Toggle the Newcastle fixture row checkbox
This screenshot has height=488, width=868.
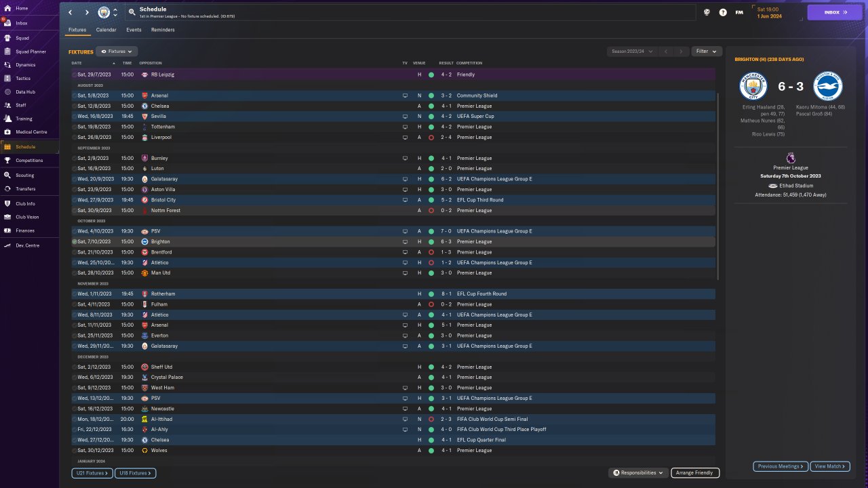pos(75,409)
